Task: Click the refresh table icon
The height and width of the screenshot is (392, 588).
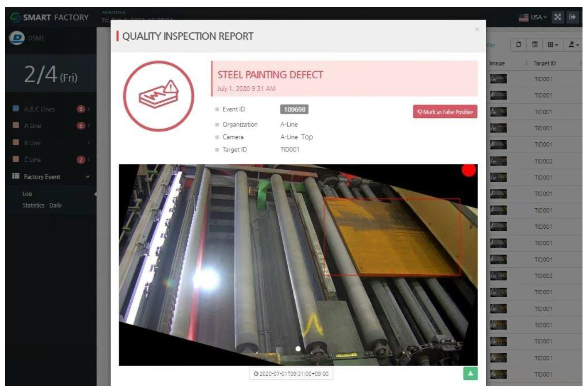Action: click(x=519, y=45)
